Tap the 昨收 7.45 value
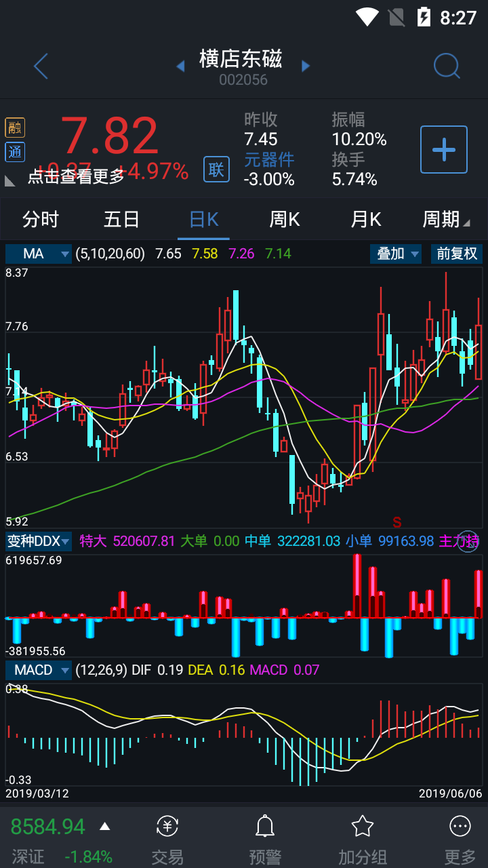 [x=261, y=139]
